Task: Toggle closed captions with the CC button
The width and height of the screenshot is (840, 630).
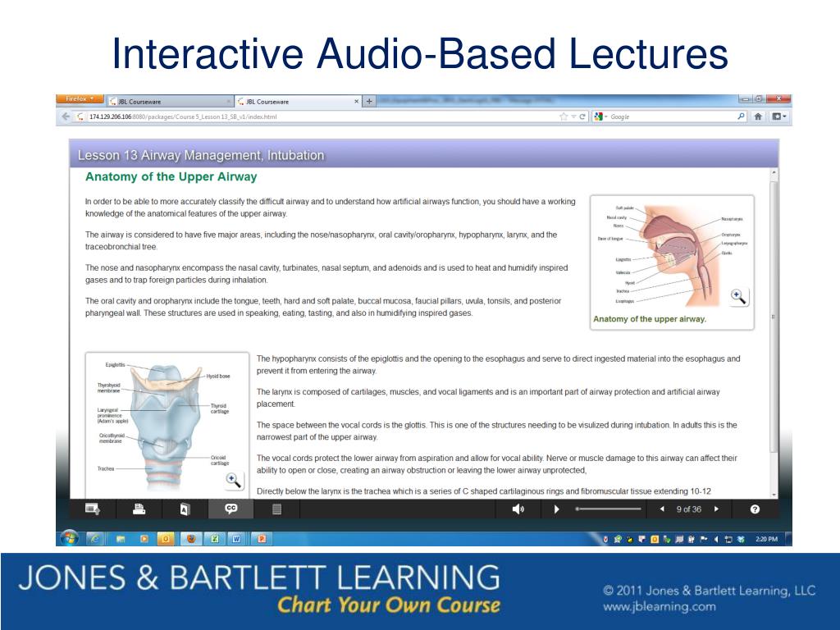Action: [x=231, y=509]
